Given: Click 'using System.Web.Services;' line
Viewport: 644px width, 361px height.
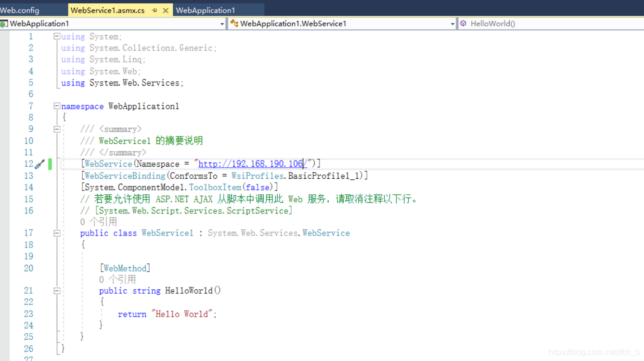Looking at the screenshot, I should click(122, 83).
